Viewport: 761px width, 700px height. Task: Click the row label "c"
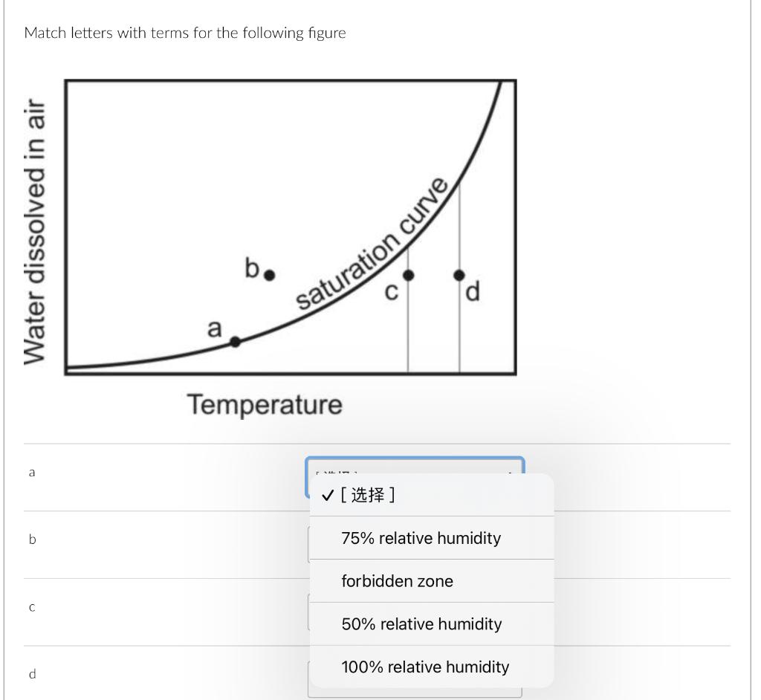[31, 607]
